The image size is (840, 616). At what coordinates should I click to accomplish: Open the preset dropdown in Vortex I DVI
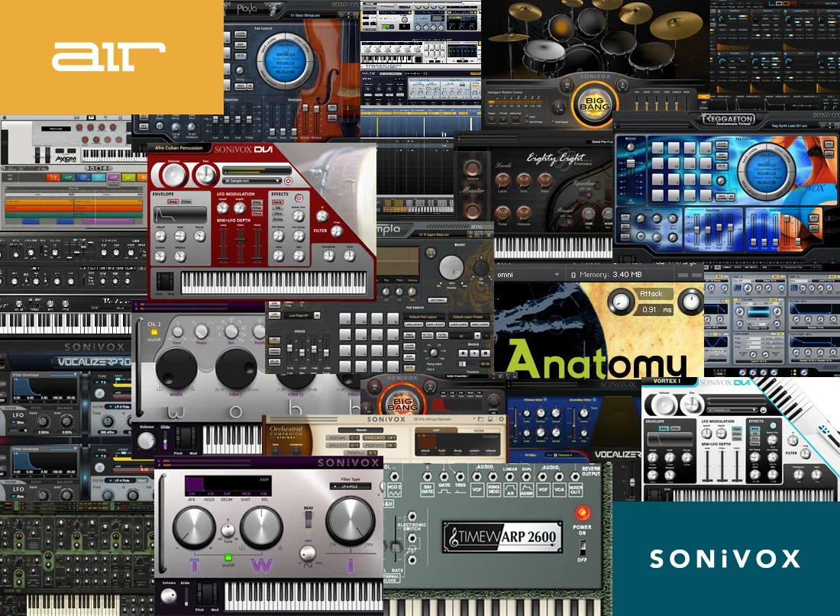(x=732, y=411)
